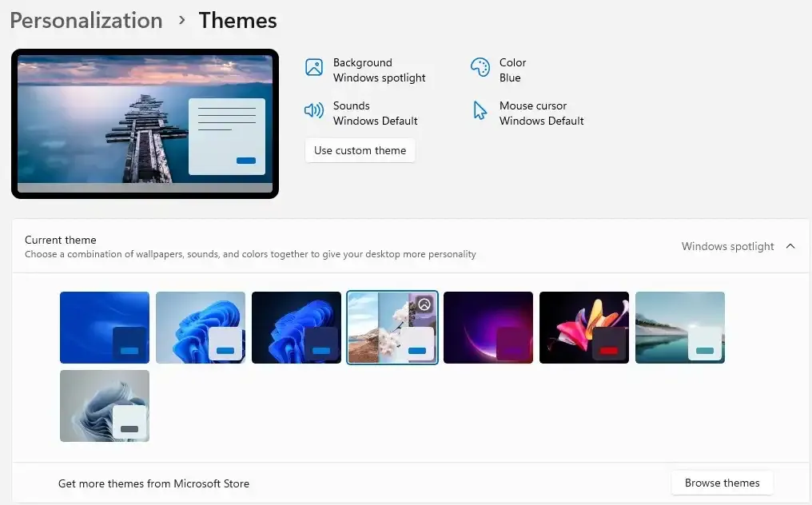Image resolution: width=812 pixels, height=505 pixels.
Task: Select the gray Flow theme thumbnail
Action: pos(105,406)
